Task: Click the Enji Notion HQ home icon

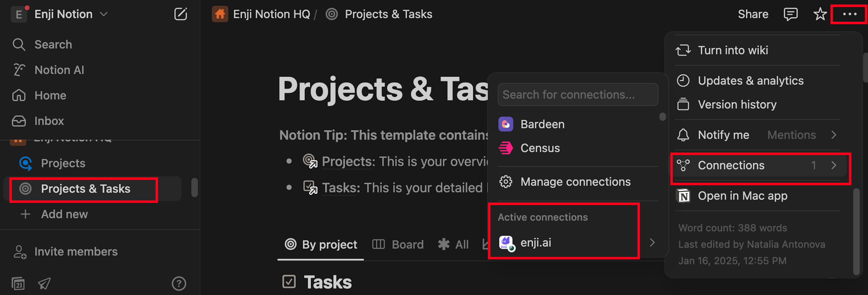Action: coord(220,14)
